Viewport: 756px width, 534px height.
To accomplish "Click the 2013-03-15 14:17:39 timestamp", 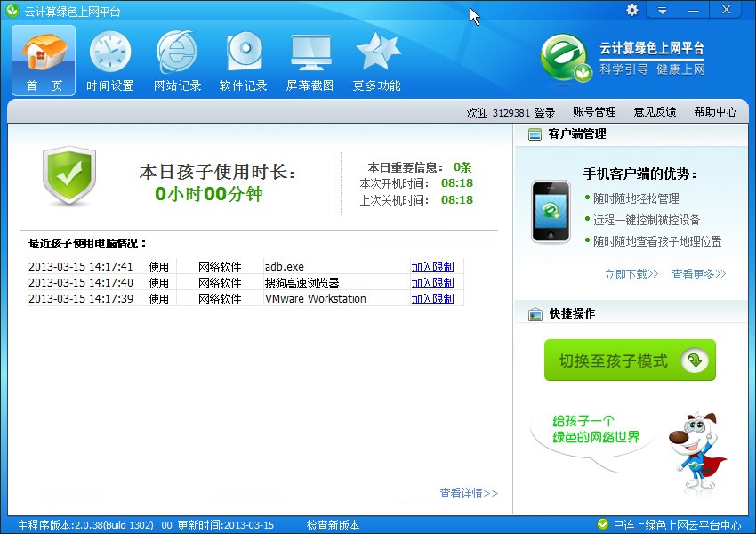I will (x=81, y=299).
